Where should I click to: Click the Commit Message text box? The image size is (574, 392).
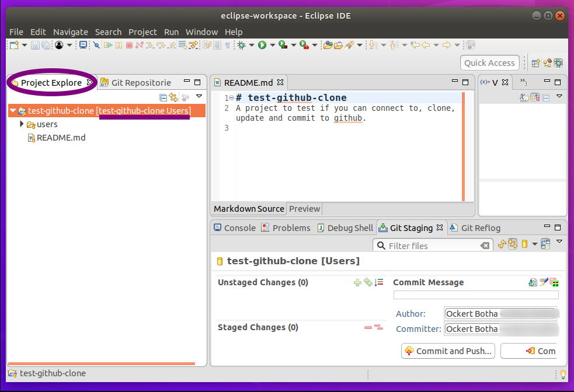[x=476, y=295]
